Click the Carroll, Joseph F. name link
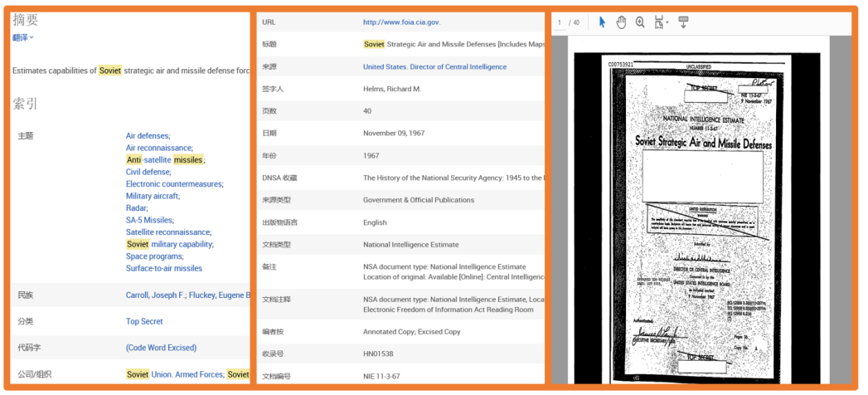This screenshot has height=395, width=868. 156,295
